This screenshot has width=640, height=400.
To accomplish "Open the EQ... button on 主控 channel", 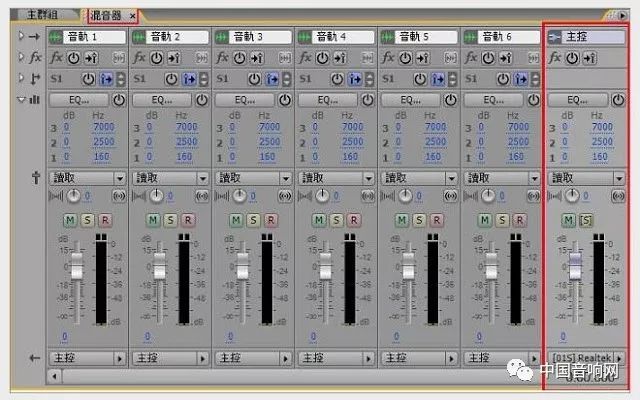I will tap(575, 100).
